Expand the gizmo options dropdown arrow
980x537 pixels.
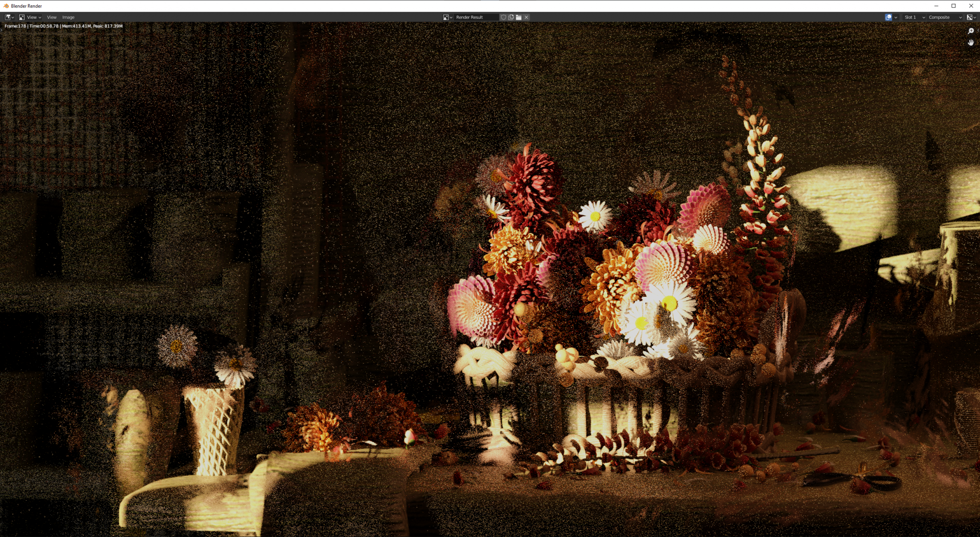(896, 17)
